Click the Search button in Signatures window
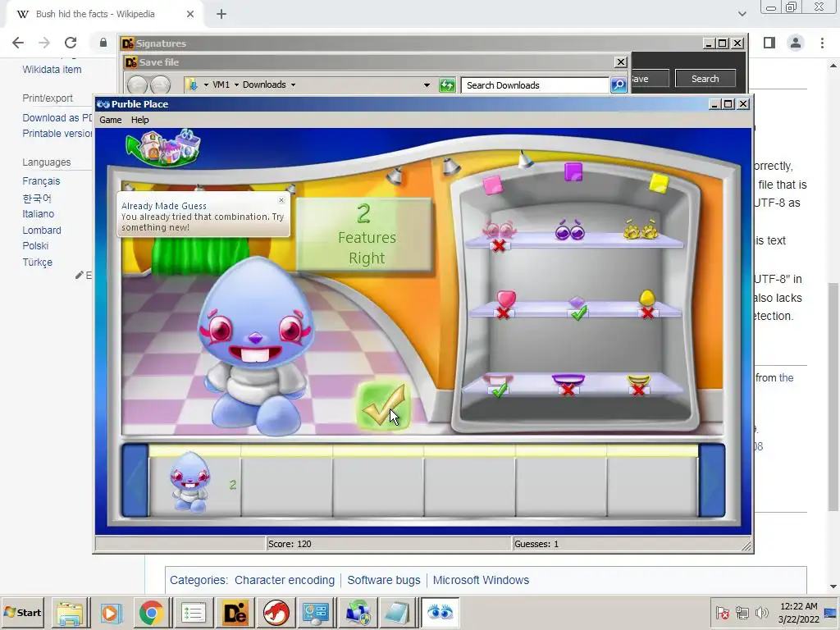840x630 pixels. click(x=705, y=79)
